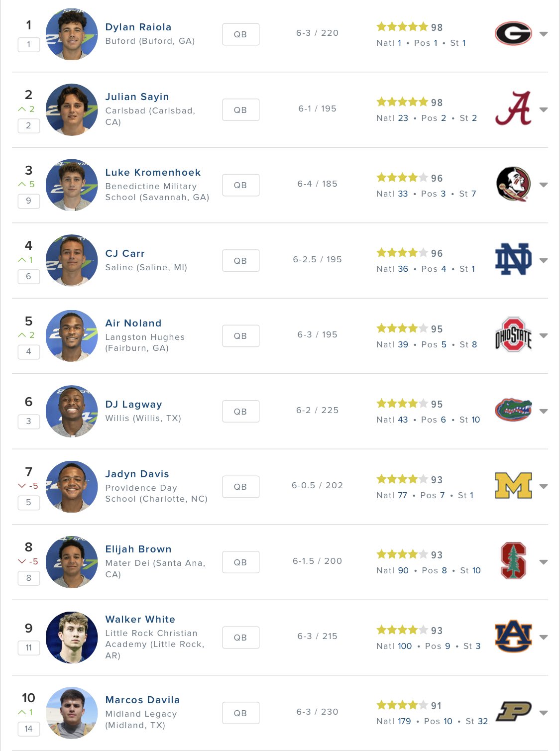The width and height of the screenshot is (560, 751).
Task: Click DJ Lagway's name link
Action: click(x=133, y=404)
